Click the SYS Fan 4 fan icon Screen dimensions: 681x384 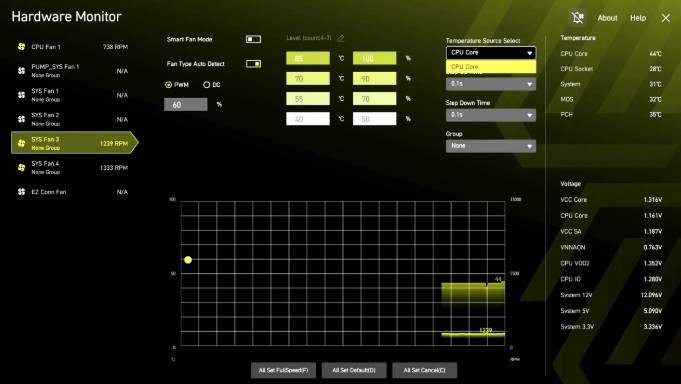point(21,167)
